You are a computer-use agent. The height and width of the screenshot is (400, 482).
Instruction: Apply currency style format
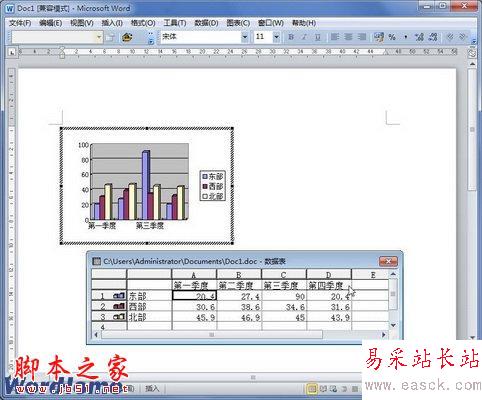coord(379,37)
